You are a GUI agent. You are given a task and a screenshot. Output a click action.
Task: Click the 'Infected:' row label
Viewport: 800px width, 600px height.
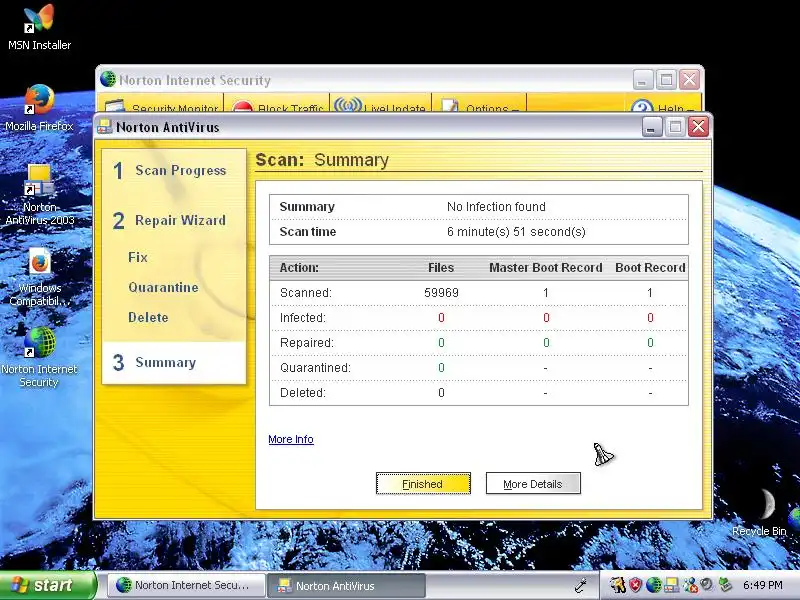(303, 318)
